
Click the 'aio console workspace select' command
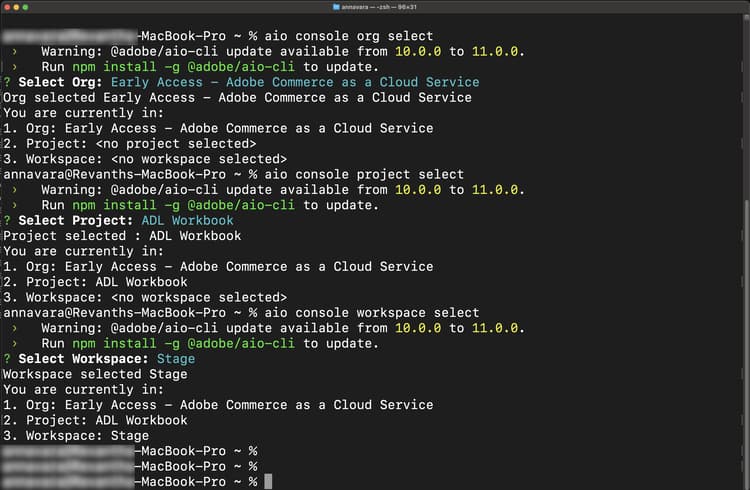(x=374, y=313)
